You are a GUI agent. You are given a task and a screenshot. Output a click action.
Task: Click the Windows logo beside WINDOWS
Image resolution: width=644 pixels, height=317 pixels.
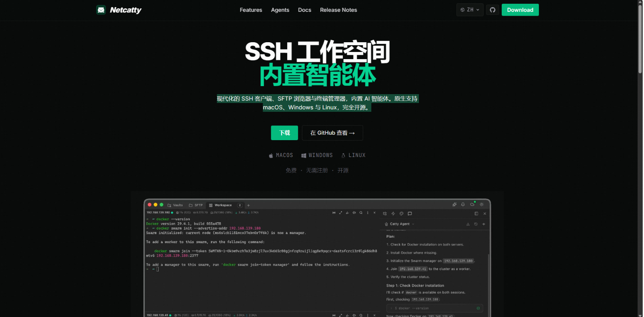(x=304, y=155)
